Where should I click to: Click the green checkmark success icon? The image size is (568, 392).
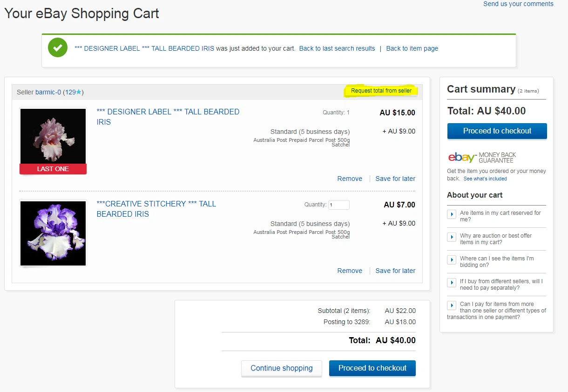(x=58, y=48)
